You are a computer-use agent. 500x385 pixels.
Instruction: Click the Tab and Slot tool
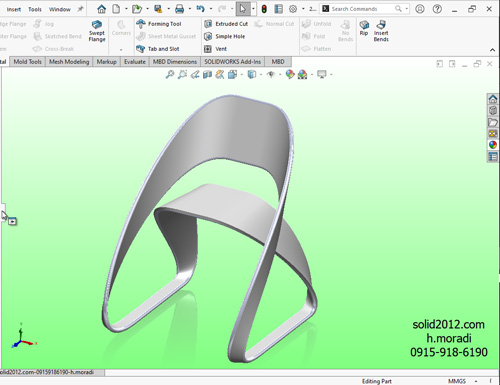coord(158,49)
